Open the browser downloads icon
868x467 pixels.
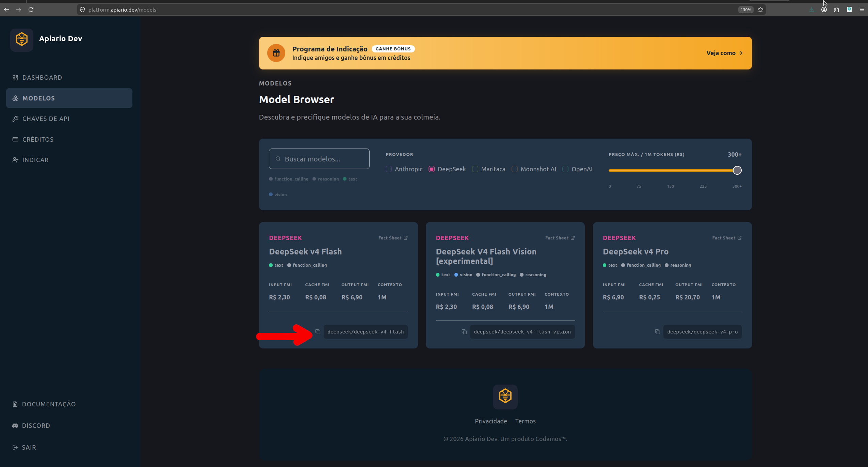pyautogui.click(x=811, y=10)
